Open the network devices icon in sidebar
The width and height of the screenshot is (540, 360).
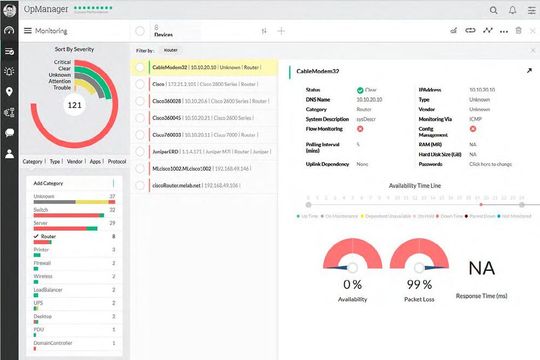click(9, 112)
